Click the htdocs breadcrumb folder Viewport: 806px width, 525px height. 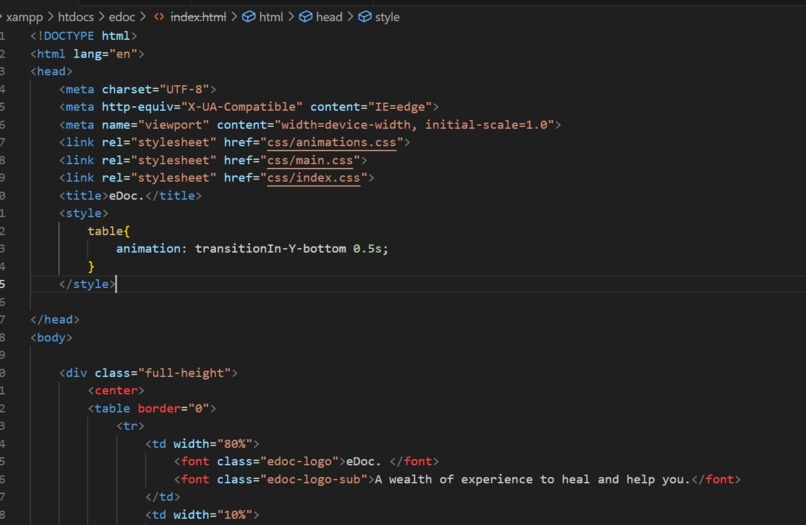[76, 17]
